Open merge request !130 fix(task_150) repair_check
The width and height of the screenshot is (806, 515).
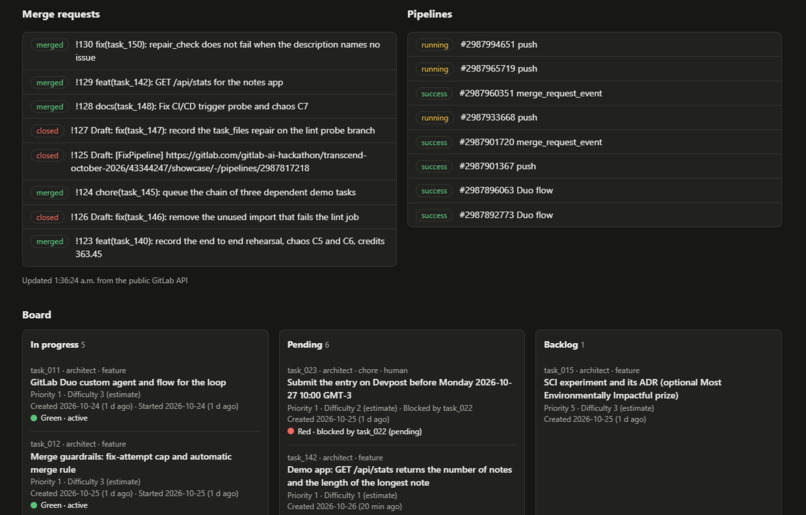coord(209,51)
